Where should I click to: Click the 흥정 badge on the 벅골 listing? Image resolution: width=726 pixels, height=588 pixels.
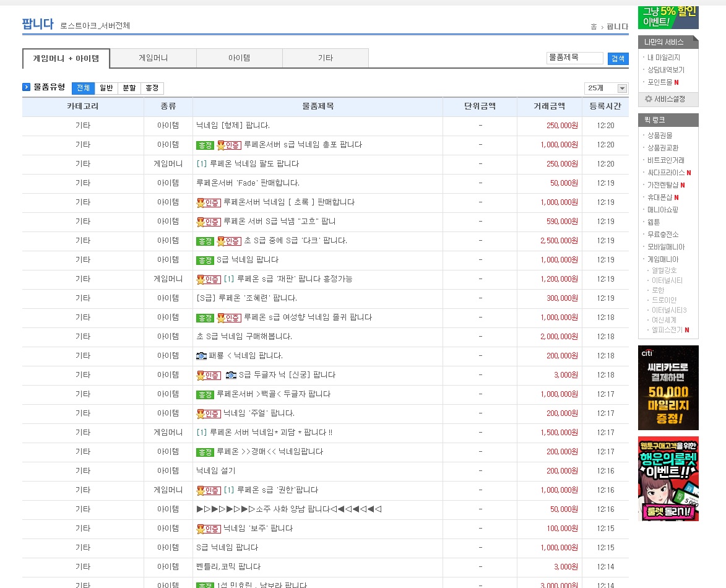(205, 394)
